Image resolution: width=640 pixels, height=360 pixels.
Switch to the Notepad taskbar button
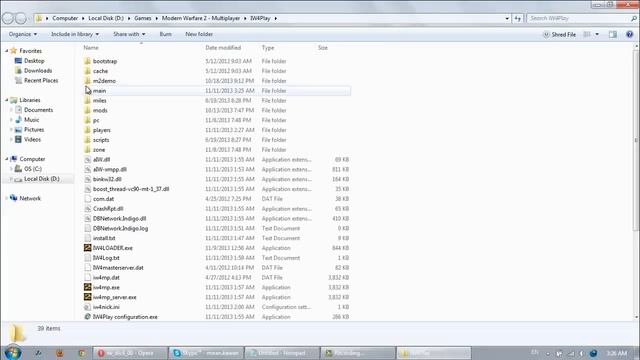pos(282,353)
